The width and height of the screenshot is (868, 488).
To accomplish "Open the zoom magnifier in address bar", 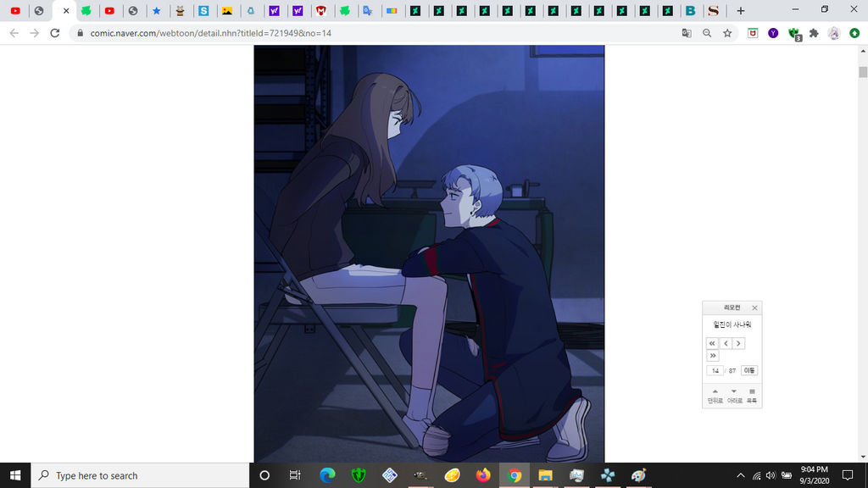I will point(707,33).
